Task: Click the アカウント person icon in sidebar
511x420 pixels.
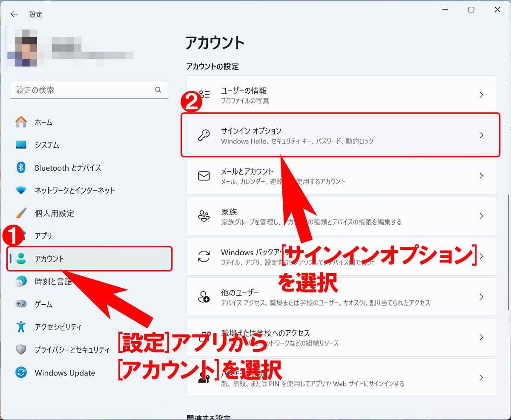Action: pyautogui.click(x=21, y=258)
